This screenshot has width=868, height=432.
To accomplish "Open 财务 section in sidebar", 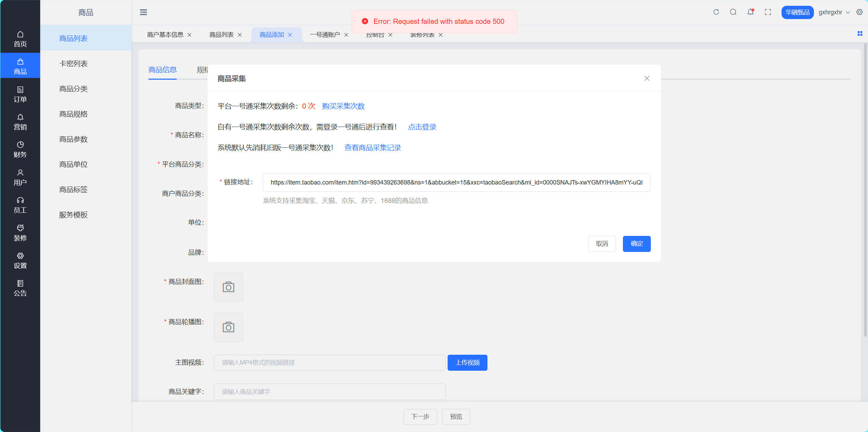I will pos(20,149).
